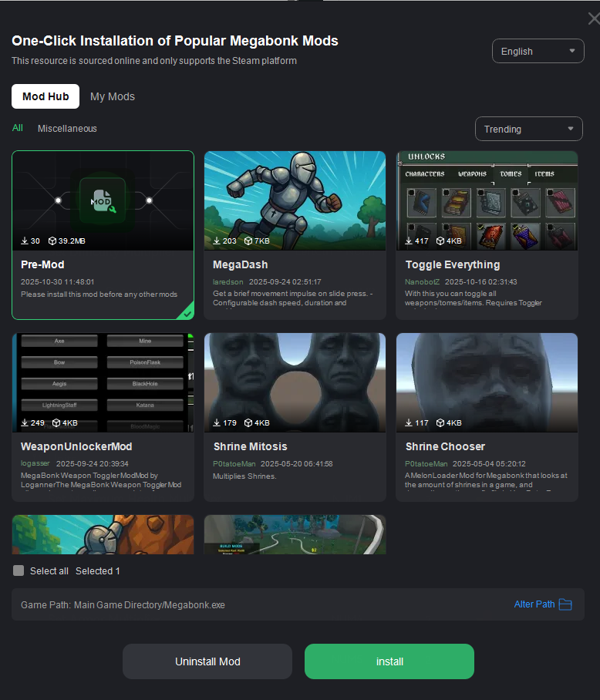
Task: Click the Uninstall Mod button
Action: (207, 661)
